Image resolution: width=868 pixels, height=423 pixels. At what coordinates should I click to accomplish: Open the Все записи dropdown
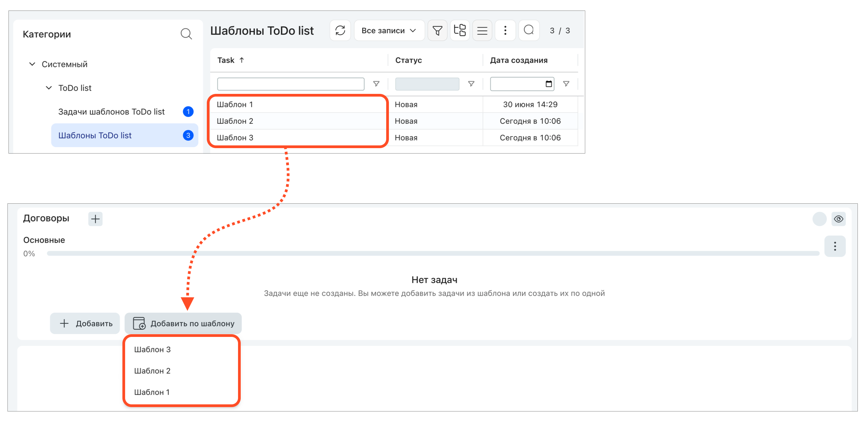(x=389, y=31)
